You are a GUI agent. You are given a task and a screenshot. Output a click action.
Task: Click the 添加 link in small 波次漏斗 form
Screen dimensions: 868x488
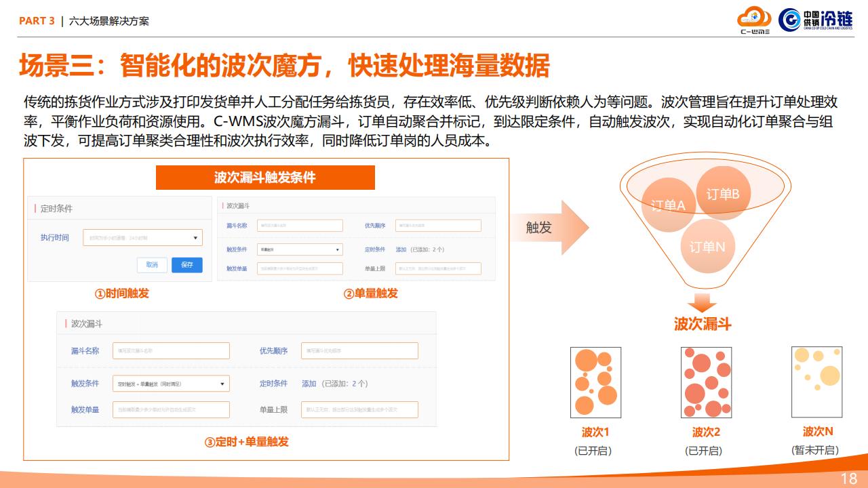tap(401, 249)
